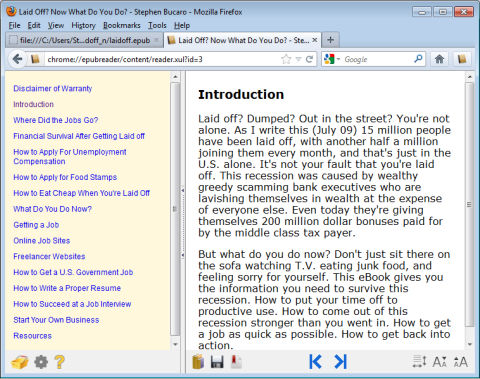Open the Bookmarks menu
Viewport: 480px width, 379px height.
(122, 25)
